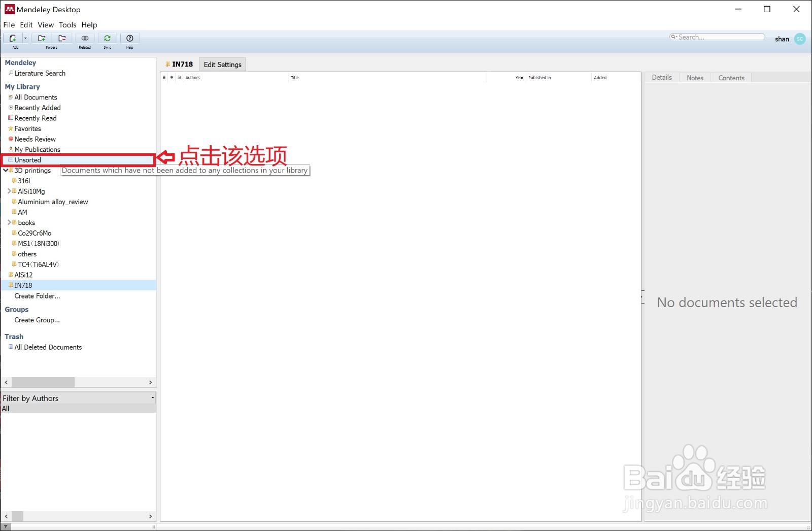Click the favorites star column header
812x531 pixels.
[164, 78]
